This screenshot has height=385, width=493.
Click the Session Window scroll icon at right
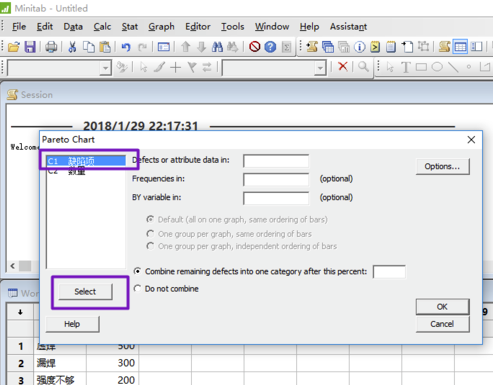click(x=445, y=47)
